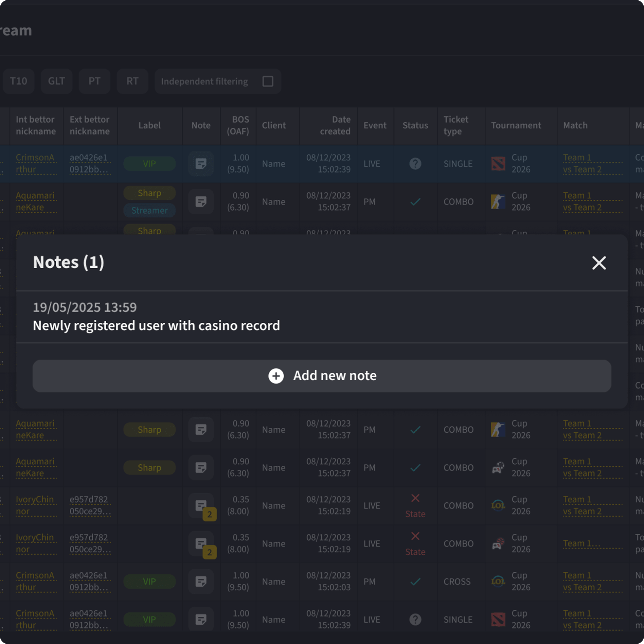Click the Label column header
Screen dimensions: 644x644
pos(149,125)
